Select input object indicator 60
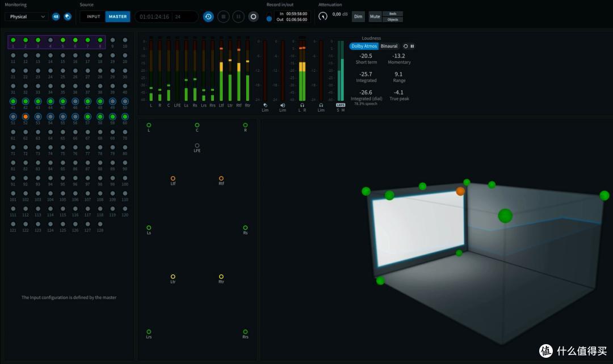This screenshot has height=364, width=613. pyautogui.click(x=125, y=117)
